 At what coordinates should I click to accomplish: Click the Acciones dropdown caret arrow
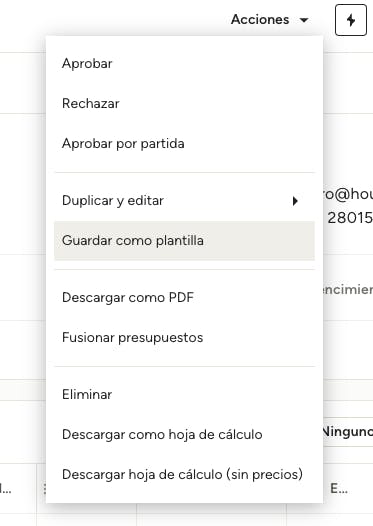[304, 20]
